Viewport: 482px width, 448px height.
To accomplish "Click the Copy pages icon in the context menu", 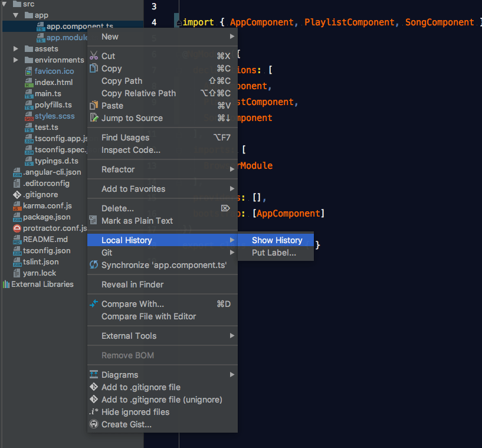I will point(93,68).
